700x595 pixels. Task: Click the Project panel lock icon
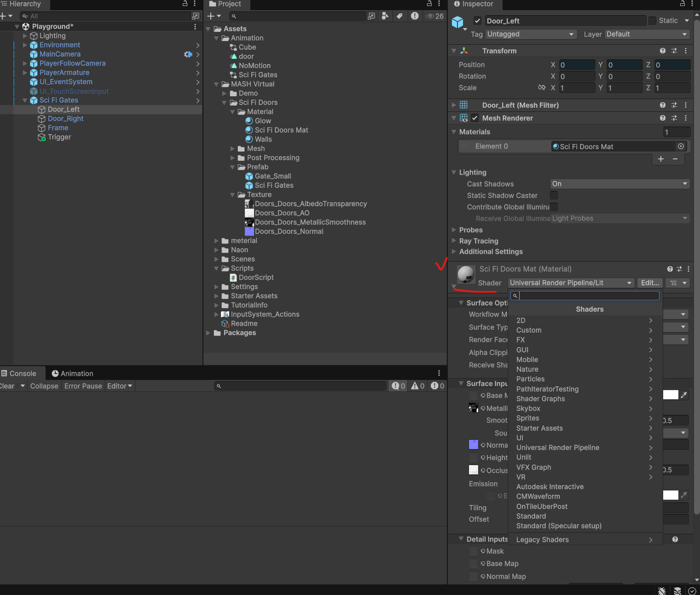point(429,3)
